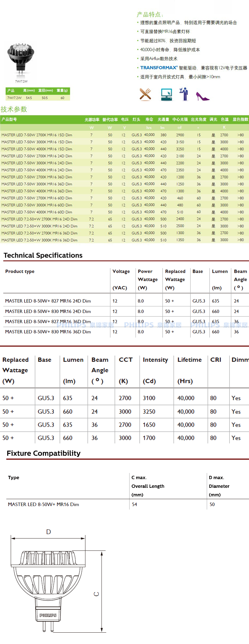Screen dimensions: 249x644
Task: Click the 3100 intensity value
Action: 149,398
